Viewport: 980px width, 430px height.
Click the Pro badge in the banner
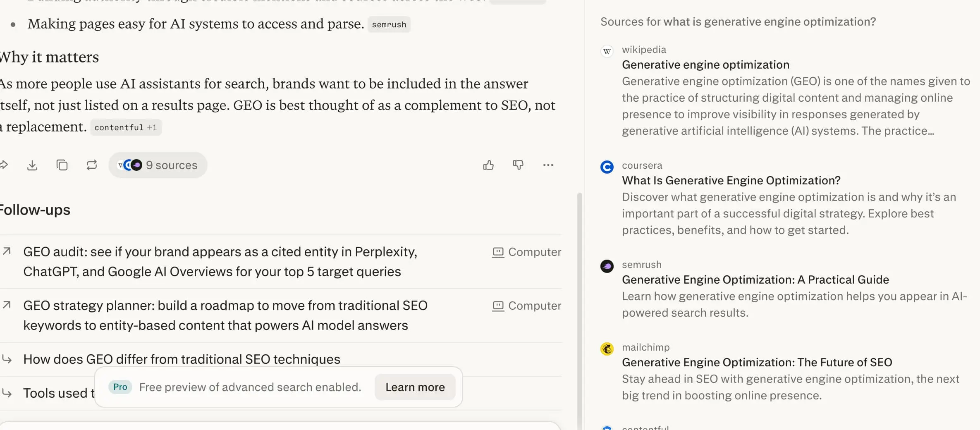[x=120, y=387]
